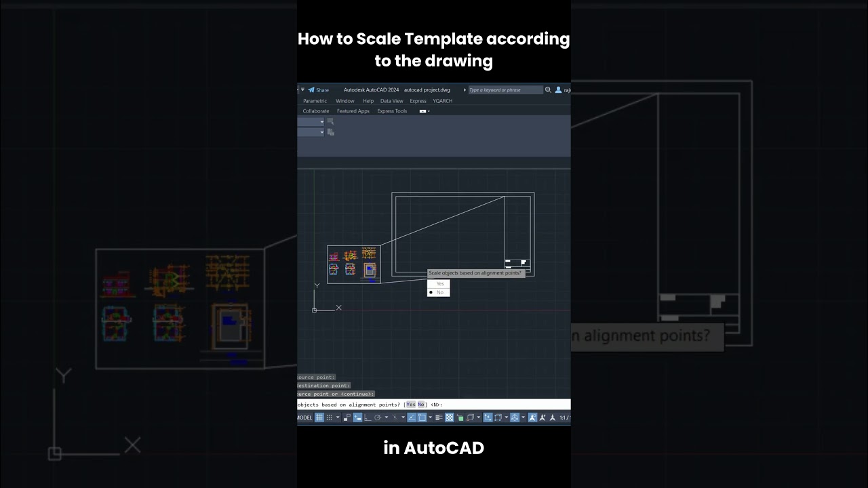The image size is (868, 488).
Task: Open the YQARCH menu
Action: [x=443, y=101]
